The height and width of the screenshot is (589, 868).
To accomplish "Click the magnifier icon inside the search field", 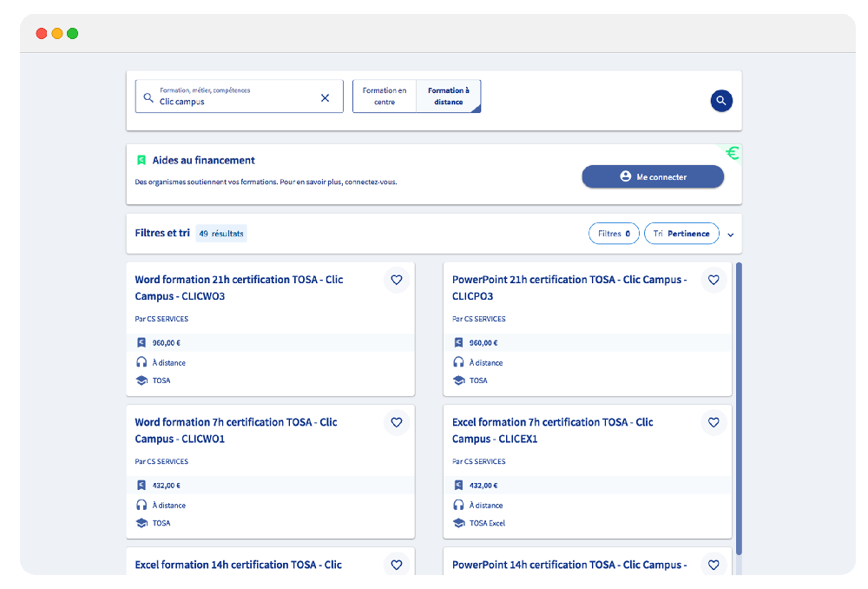I will [148, 97].
